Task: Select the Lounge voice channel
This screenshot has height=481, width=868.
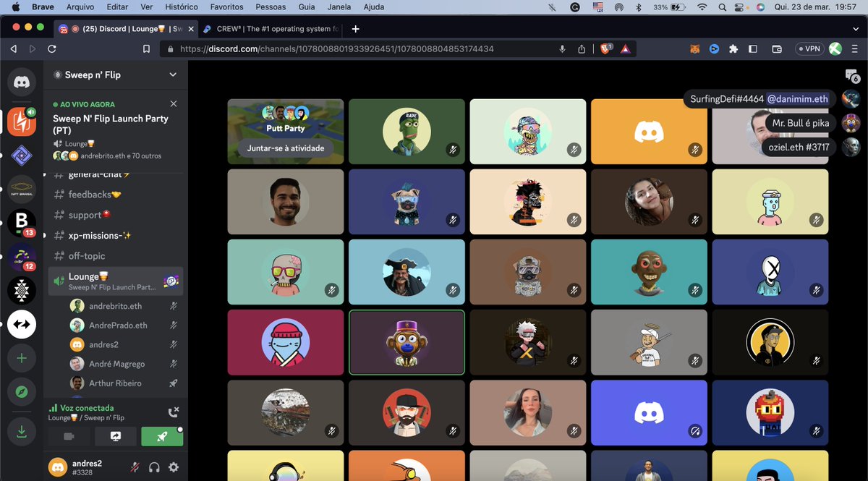Action: 116,281
